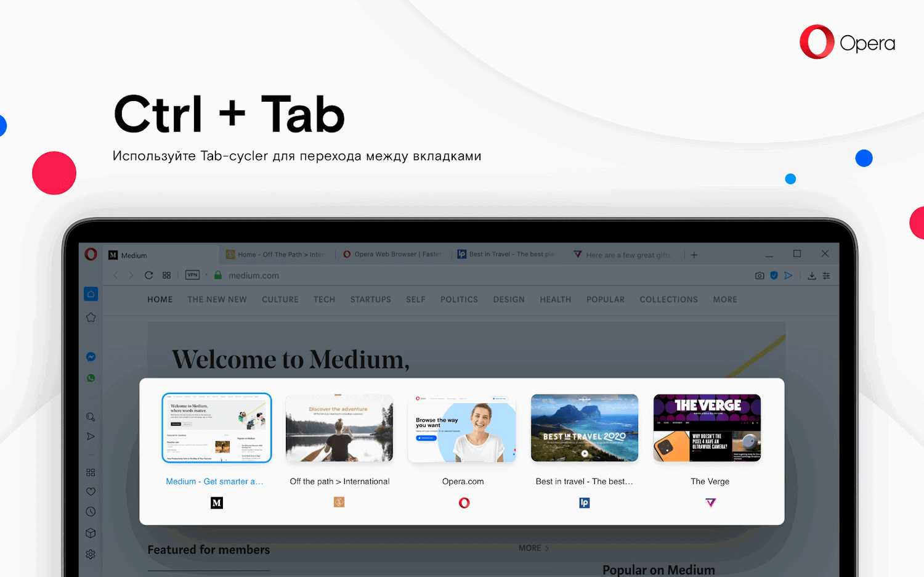
Task: Click the 'Off the path > International' label
Action: click(339, 481)
